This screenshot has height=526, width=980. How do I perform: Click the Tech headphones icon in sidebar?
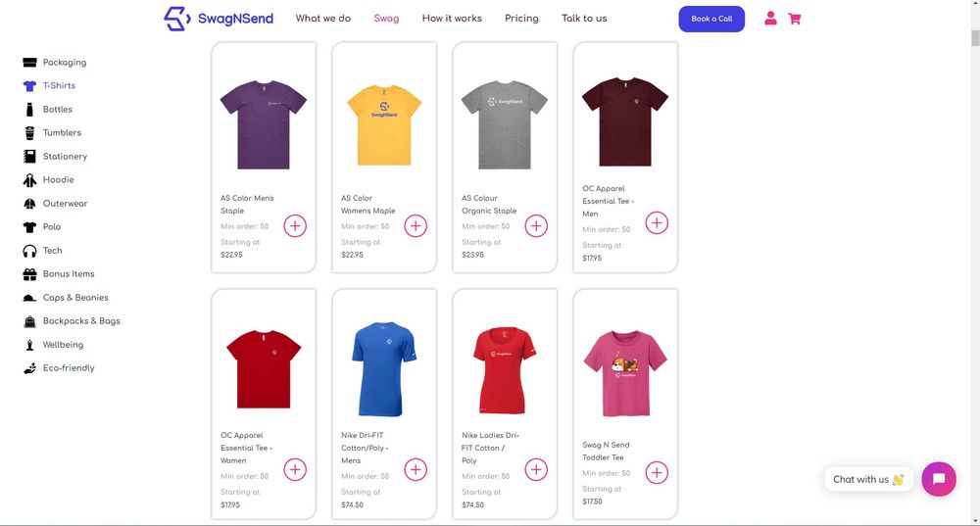point(29,251)
